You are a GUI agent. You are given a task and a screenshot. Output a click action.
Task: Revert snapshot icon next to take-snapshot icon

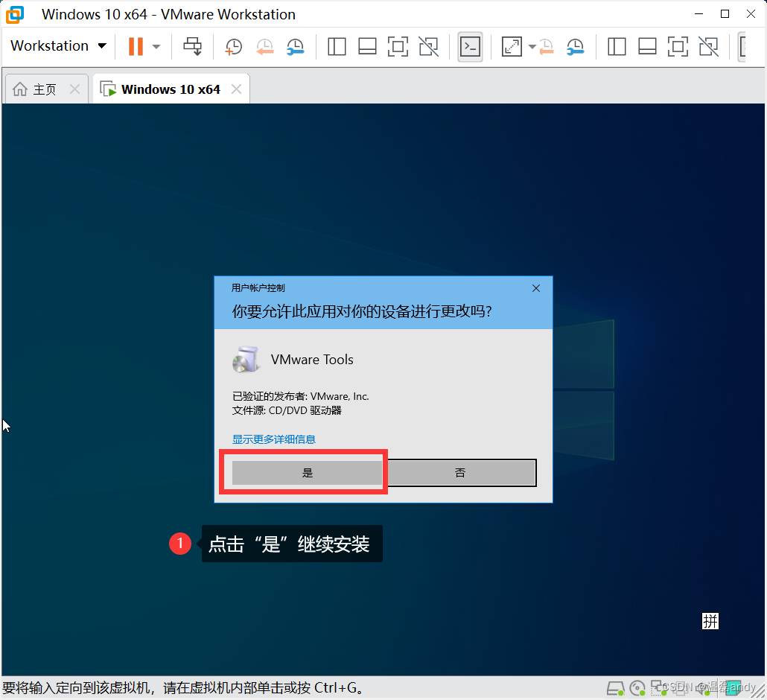click(x=264, y=47)
